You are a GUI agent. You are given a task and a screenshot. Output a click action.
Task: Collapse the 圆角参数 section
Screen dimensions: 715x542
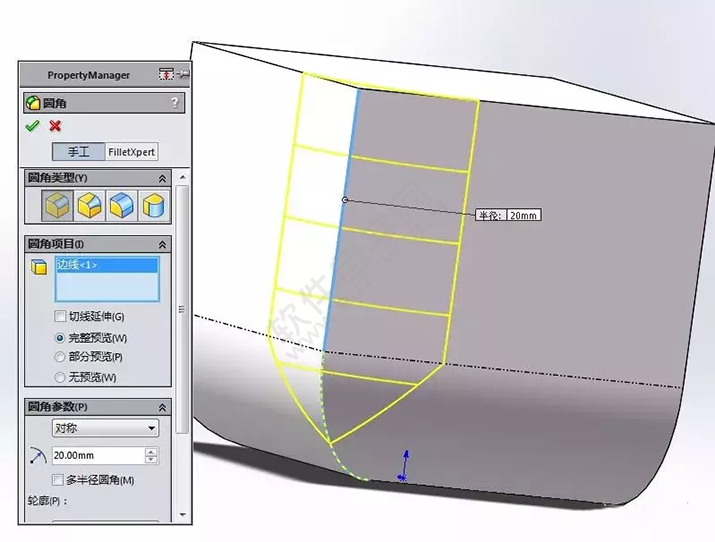click(x=162, y=407)
